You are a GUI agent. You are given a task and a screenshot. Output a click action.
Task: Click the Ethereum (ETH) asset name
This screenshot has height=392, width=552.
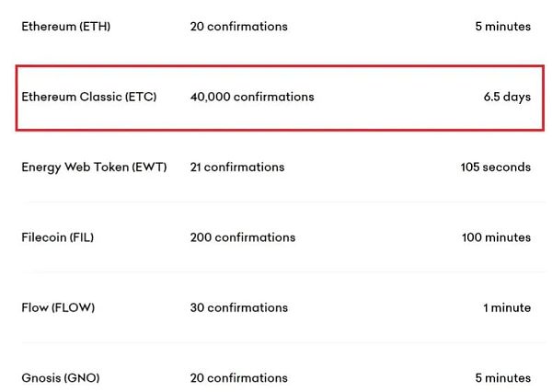coord(65,27)
